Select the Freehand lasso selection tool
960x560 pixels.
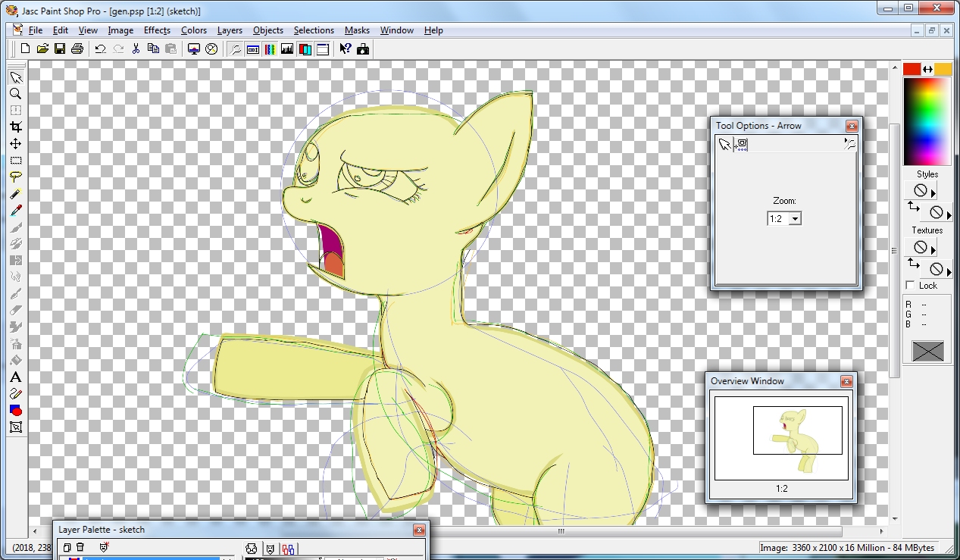coord(15,177)
